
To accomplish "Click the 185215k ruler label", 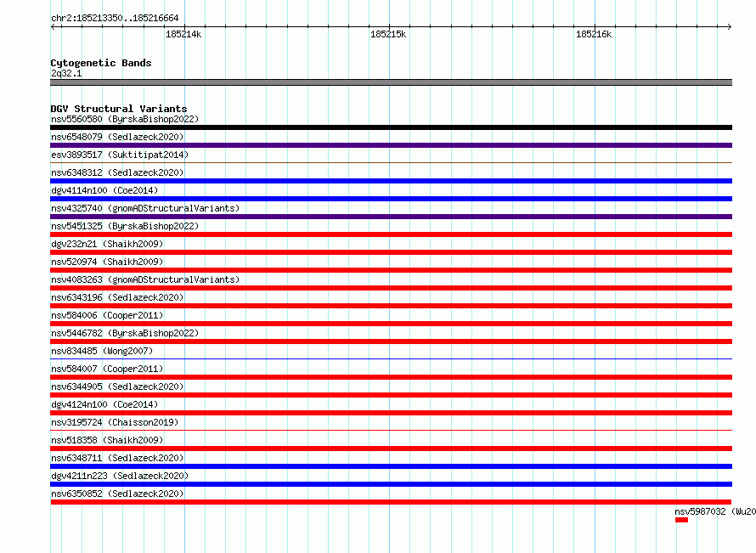I will tap(388, 34).
